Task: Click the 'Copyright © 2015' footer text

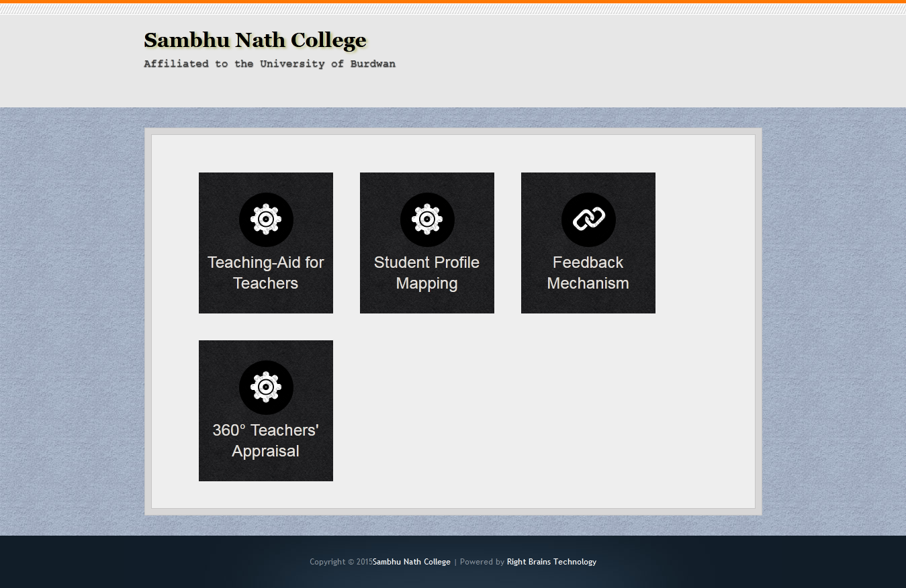Action: pos(341,562)
